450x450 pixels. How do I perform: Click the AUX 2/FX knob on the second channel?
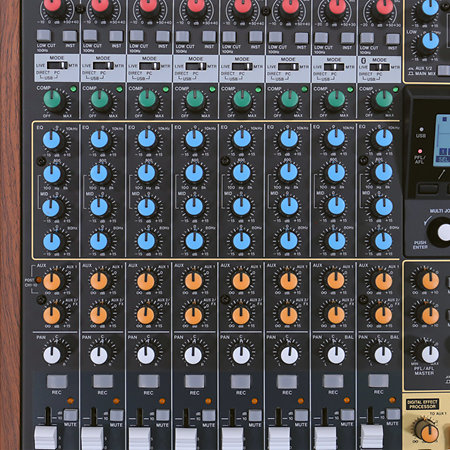tap(99, 315)
